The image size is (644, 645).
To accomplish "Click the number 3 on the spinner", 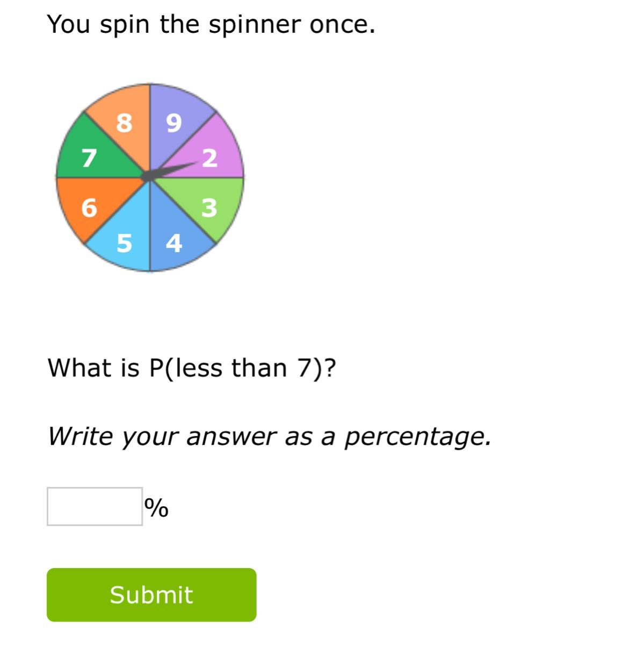I will [x=209, y=207].
